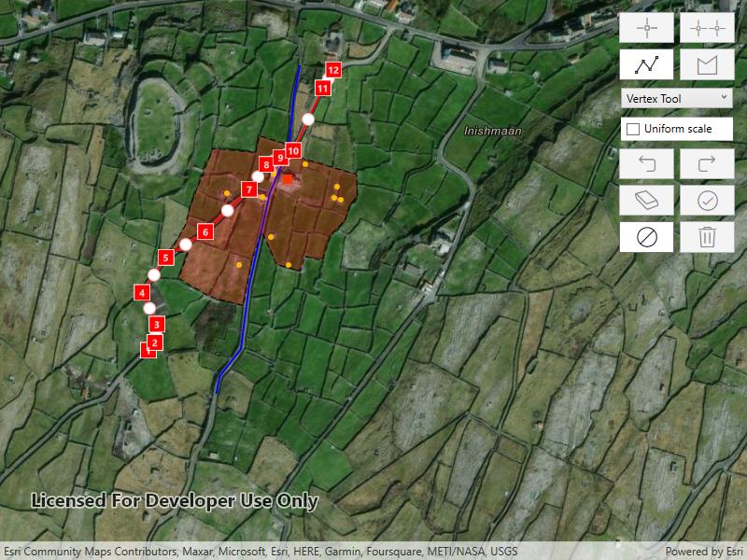Click the Inishmaan map label
This screenshot has height=560, width=747.
point(493,131)
